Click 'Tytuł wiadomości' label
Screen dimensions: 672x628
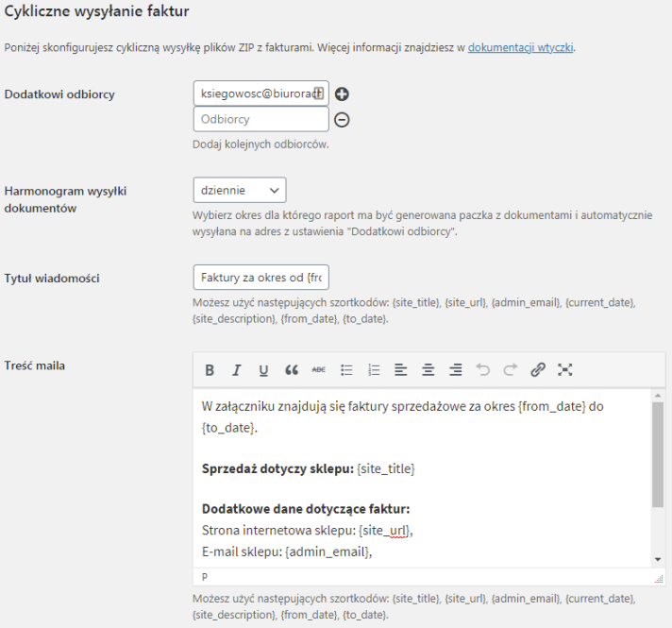point(52,279)
